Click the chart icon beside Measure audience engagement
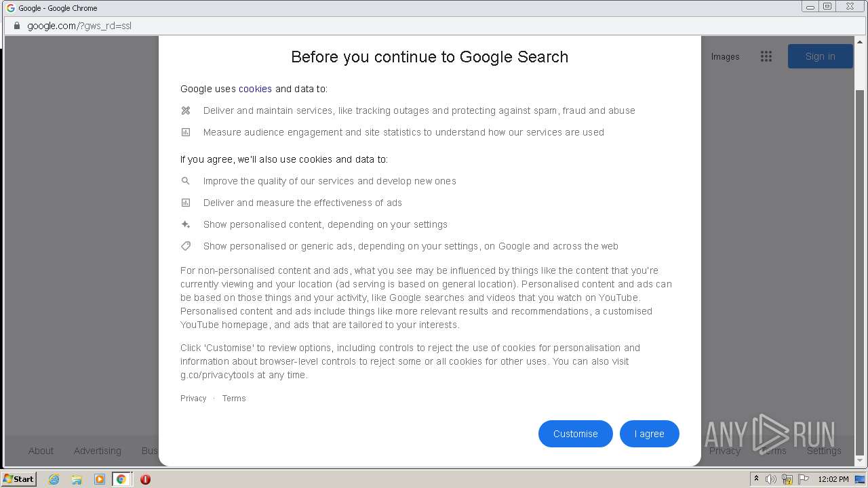868x488 pixels. [x=186, y=132]
